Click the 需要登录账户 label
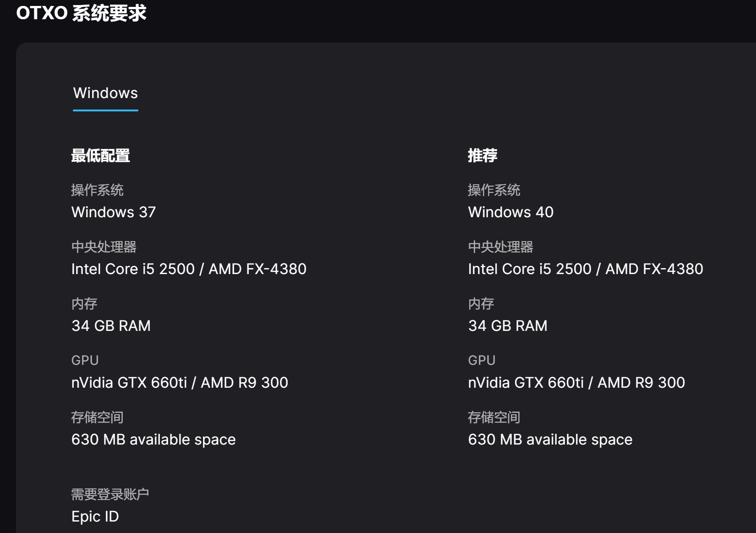Viewport: 756px width, 533px height. [110, 495]
